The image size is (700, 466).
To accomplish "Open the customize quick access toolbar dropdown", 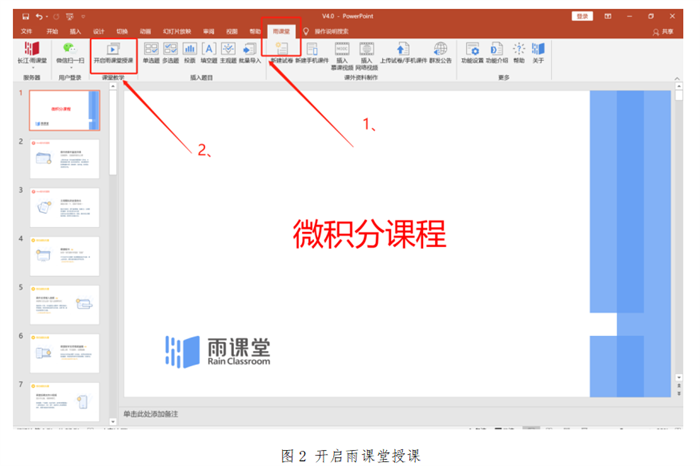I will (83, 17).
